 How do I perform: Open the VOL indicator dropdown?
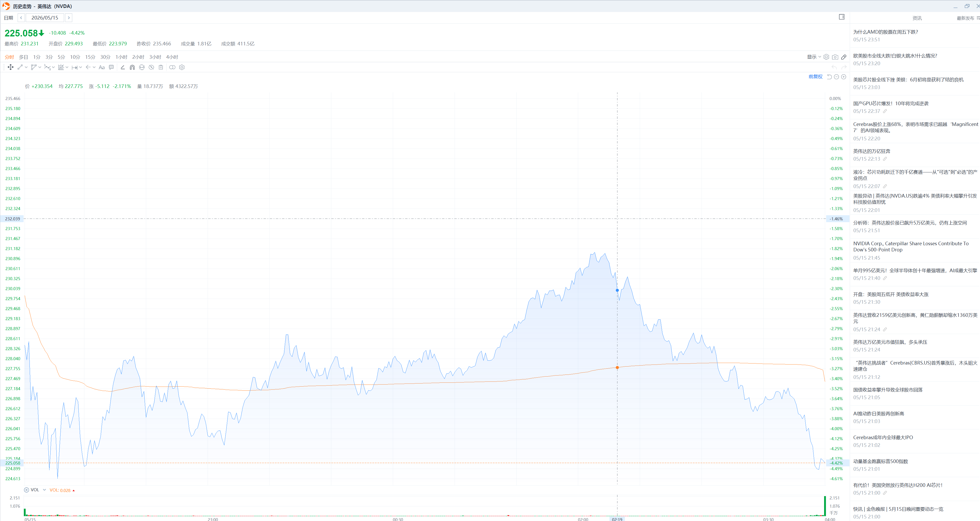(45, 490)
